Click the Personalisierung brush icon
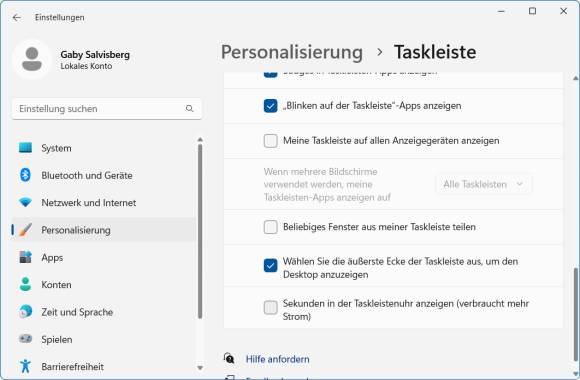Image resolution: width=580 pixels, height=380 pixels. click(25, 230)
